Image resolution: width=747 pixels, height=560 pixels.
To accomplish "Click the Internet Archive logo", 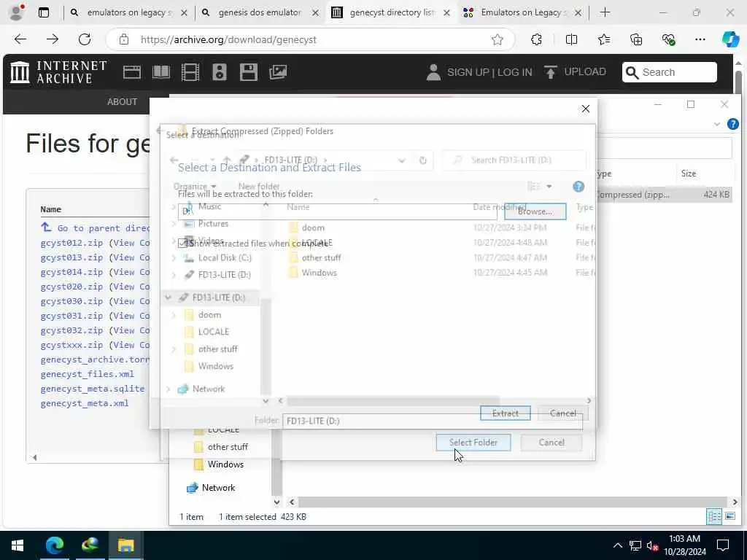I will [x=58, y=72].
